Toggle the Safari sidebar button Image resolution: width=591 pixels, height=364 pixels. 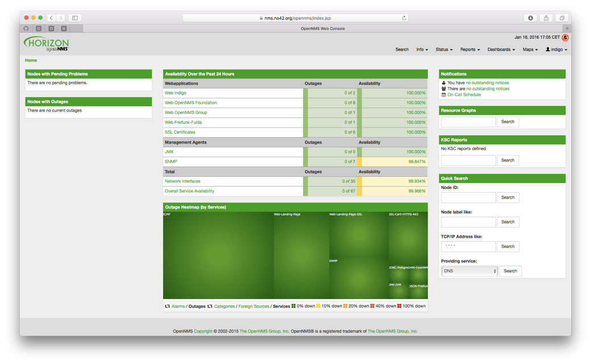(x=75, y=18)
